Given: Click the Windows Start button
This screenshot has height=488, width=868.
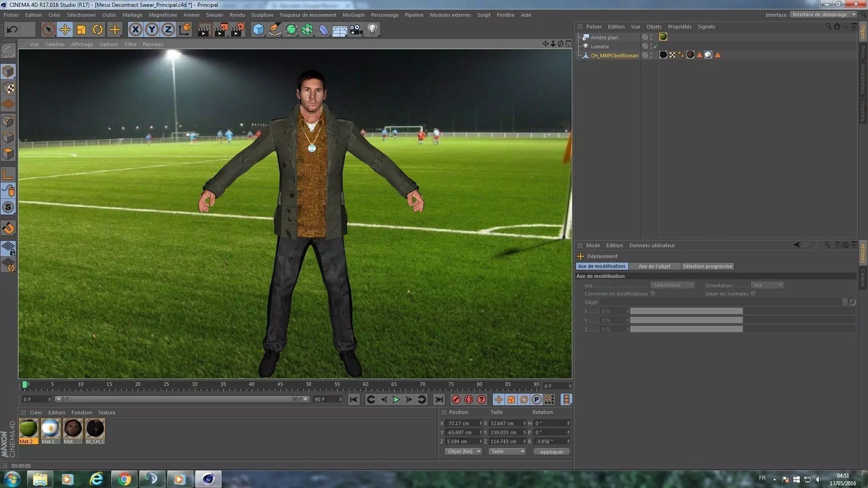Looking at the screenshot, I should pyautogui.click(x=12, y=479).
